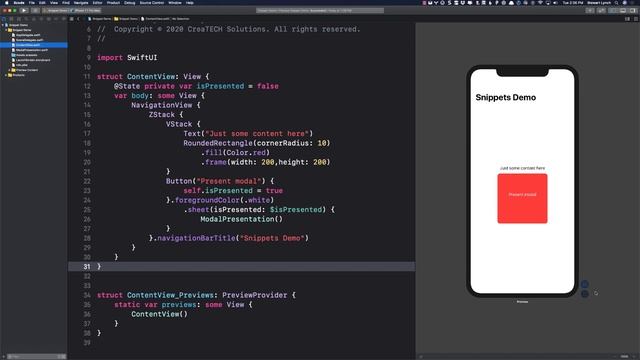Select ContentView.swift in the navigator
This screenshot has width=640, height=360.
point(33,45)
